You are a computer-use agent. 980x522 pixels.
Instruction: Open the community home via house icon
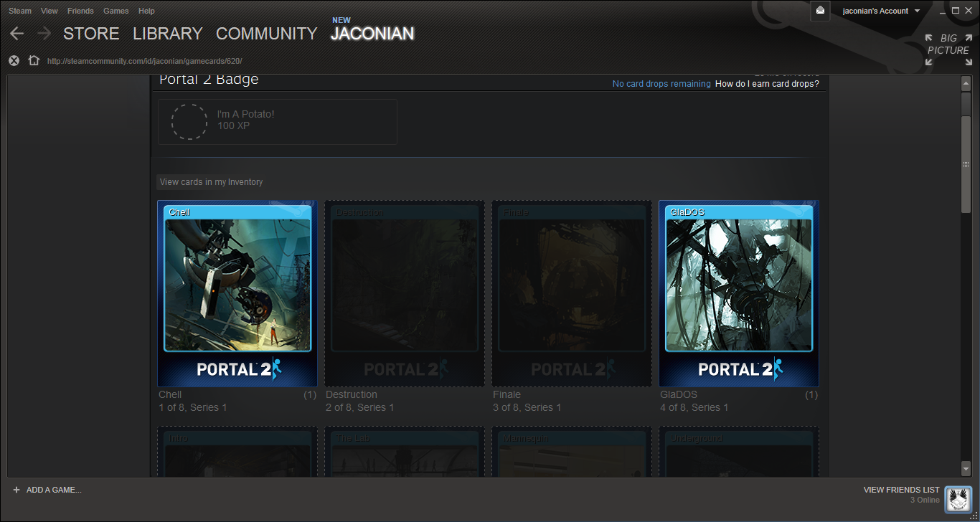point(33,60)
